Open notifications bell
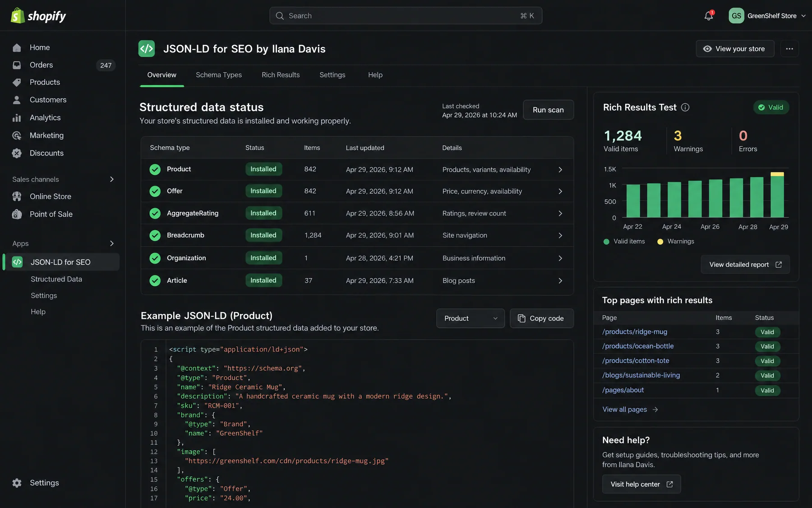The image size is (812, 508). click(x=709, y=16)
